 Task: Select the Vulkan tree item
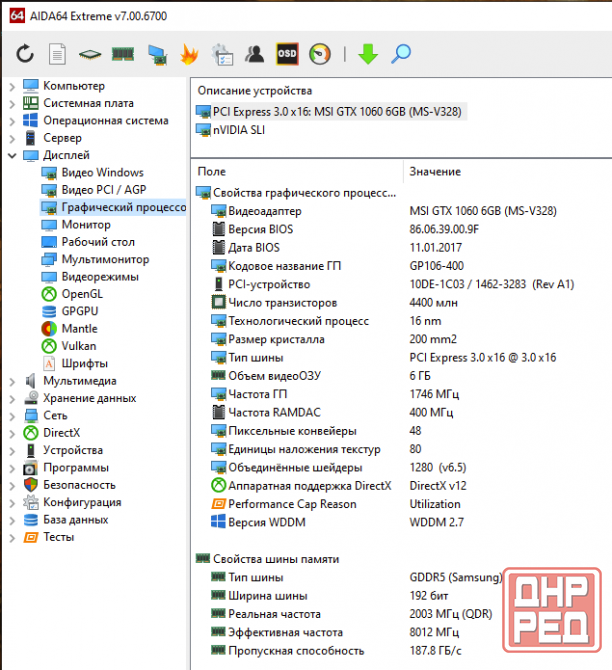click(x=69, y=346)
